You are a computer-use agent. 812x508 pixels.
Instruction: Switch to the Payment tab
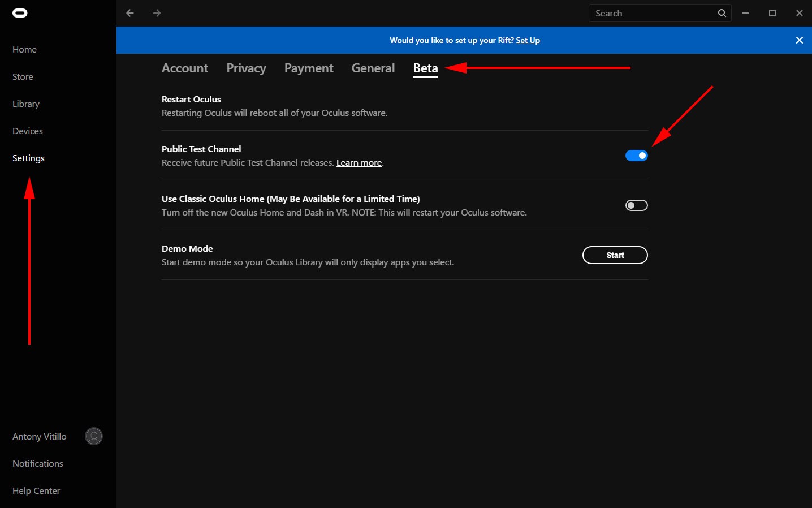pyautogui.click(x=309, y=68)
